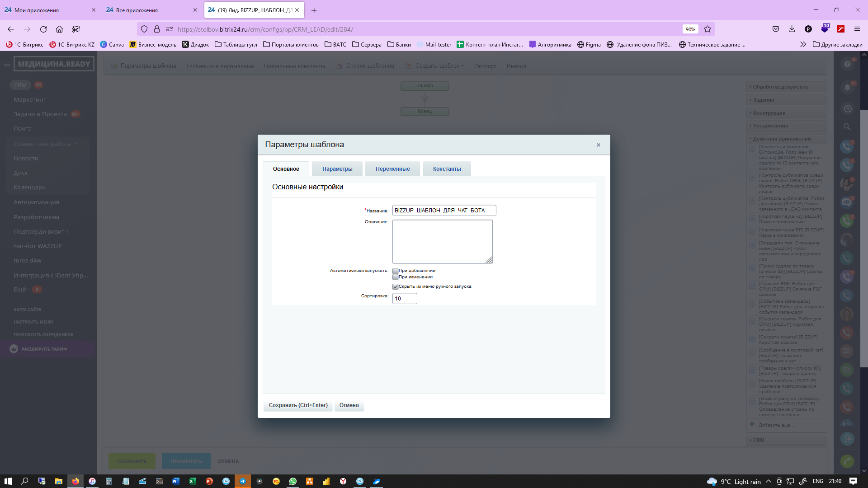Viewport: 868px width, 488px height.
Task: Open the browser downloads icon
Action: click(x=792, y=29)
